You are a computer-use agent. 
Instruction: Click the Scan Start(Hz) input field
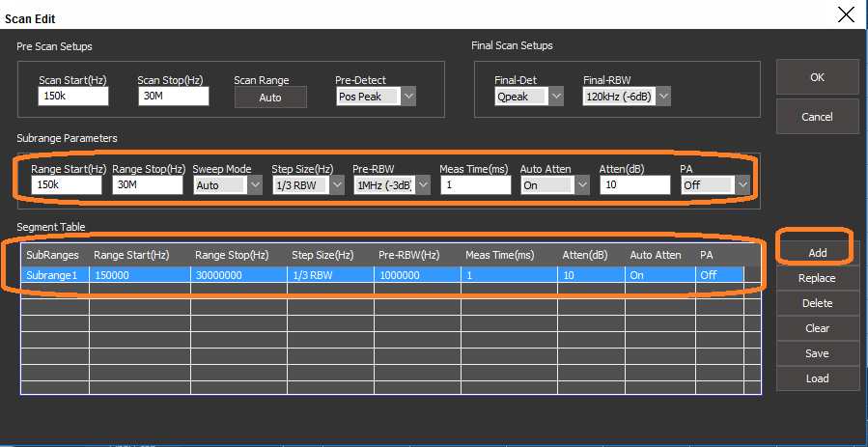(73, 96)
